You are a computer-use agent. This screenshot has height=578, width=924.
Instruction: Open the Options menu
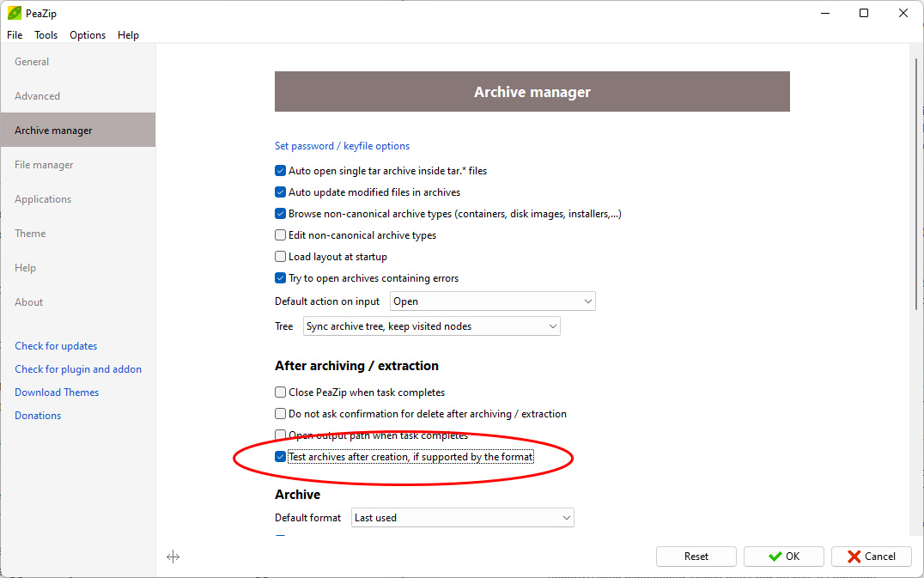click(x=88, y=35)
